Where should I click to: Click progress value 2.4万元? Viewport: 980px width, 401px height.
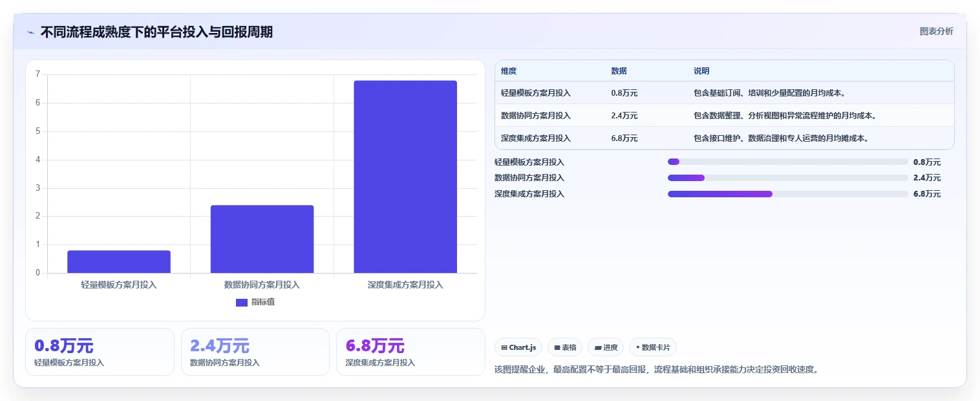pos(927,178)
